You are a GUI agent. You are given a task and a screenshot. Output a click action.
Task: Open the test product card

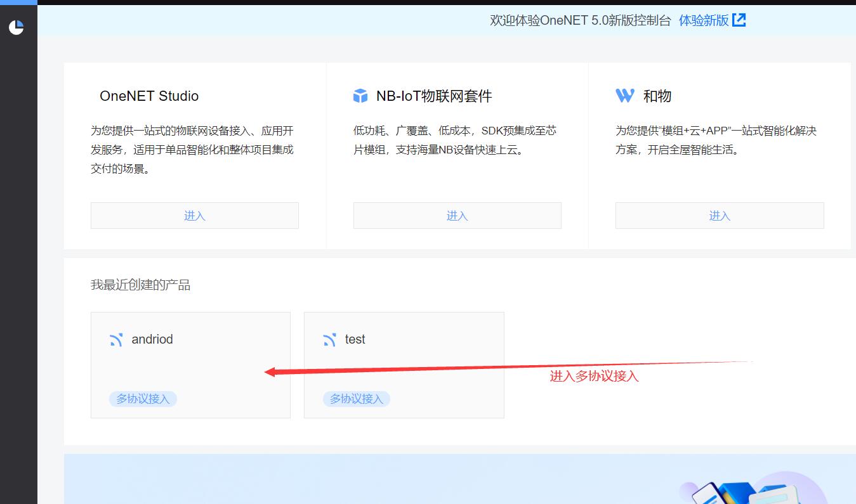404,365
